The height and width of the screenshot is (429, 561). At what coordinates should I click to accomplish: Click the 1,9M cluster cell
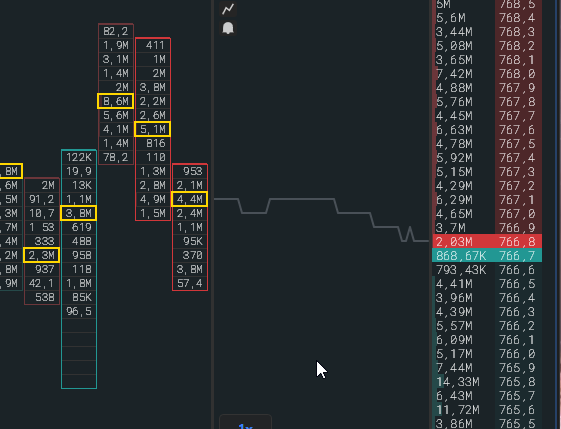tap(116, 45)
